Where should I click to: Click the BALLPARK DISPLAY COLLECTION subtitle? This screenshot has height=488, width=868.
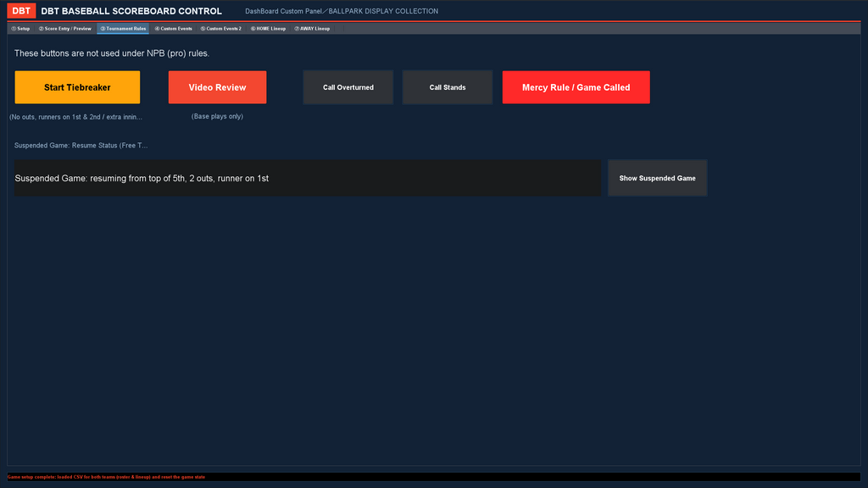383,11
